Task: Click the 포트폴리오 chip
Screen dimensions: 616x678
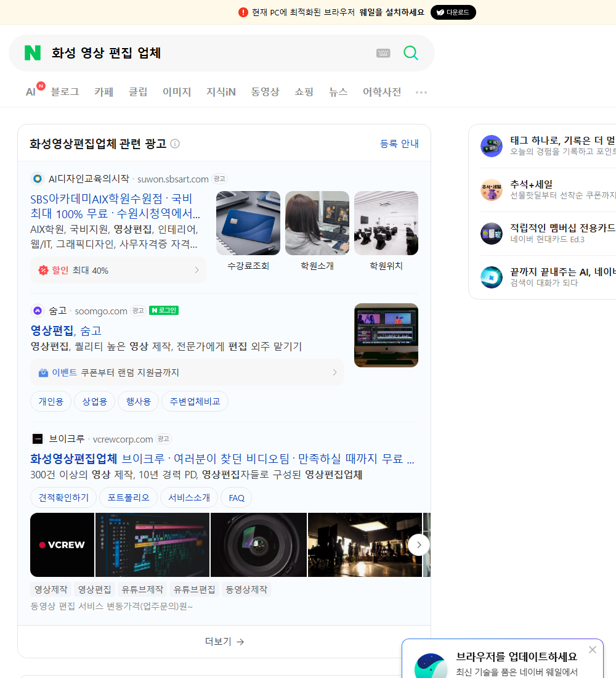Action: 128,497
